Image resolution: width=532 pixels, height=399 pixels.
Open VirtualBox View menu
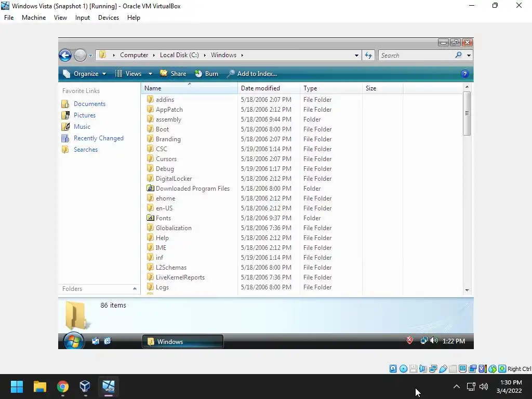pyautogui.click(x=60, y=18)
